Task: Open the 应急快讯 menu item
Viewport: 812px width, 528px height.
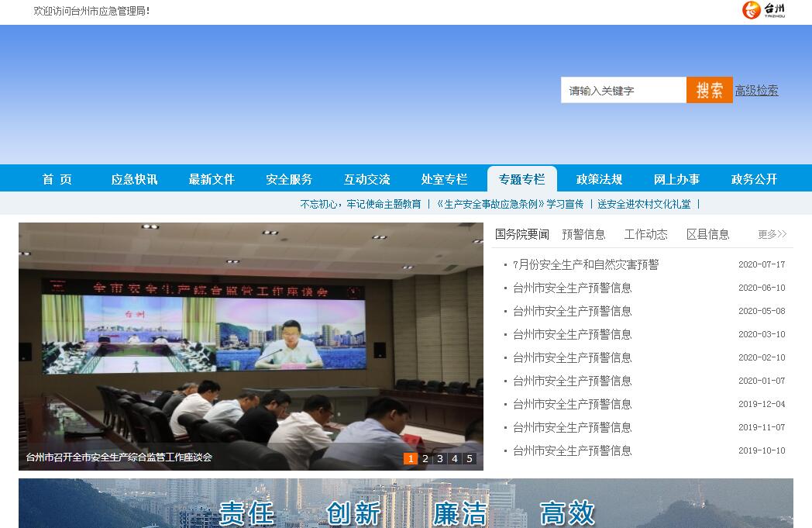Action: click(134, 179)
